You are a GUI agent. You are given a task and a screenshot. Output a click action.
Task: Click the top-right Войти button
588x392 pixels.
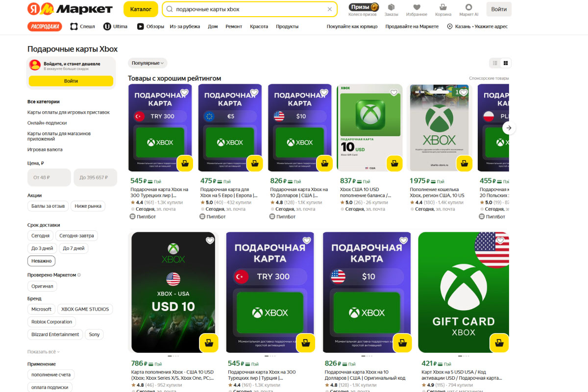pos(499,9)
